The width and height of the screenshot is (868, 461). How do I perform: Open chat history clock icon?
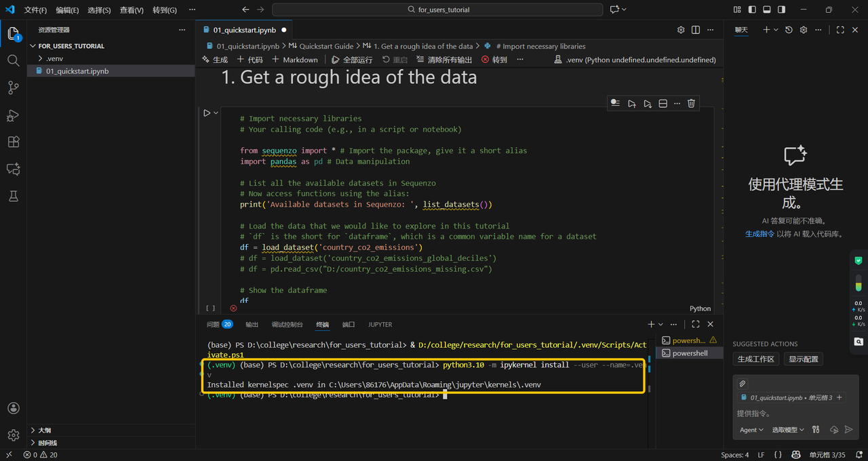[789, 30]
